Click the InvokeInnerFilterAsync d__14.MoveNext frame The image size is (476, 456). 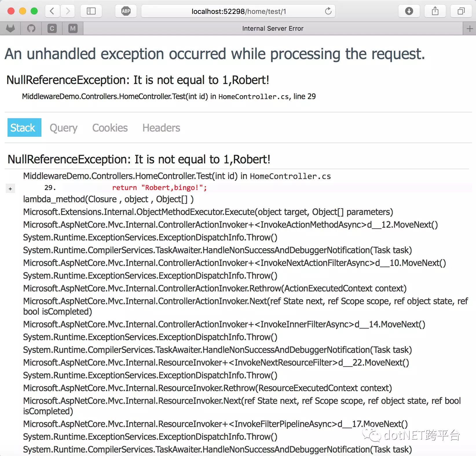224,324
